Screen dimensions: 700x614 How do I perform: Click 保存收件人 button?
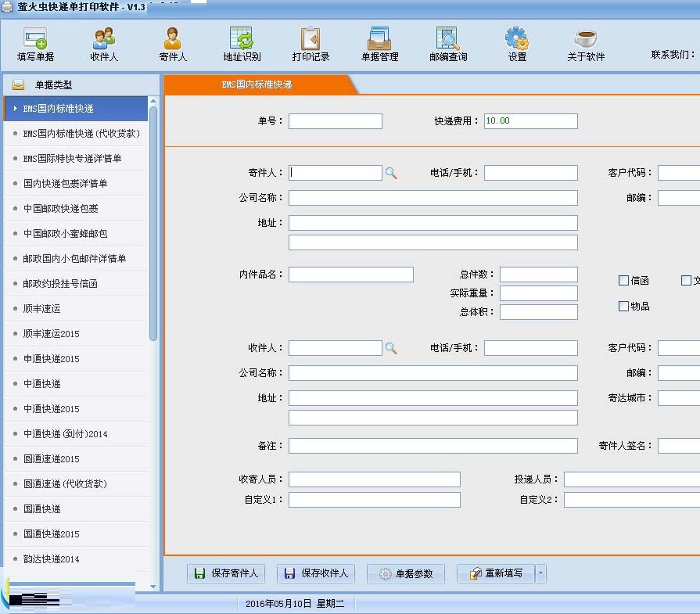click(x=316, y=573)
